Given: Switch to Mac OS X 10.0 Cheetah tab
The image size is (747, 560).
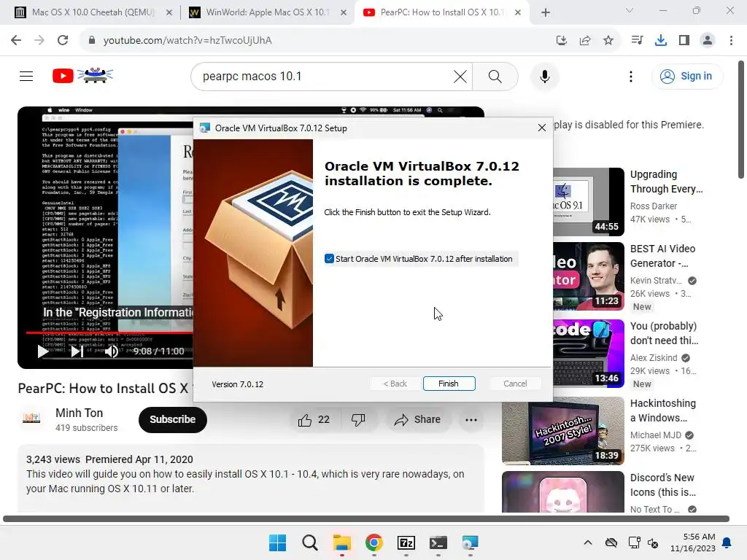Looking at the screenshot, I should point(93,12).
